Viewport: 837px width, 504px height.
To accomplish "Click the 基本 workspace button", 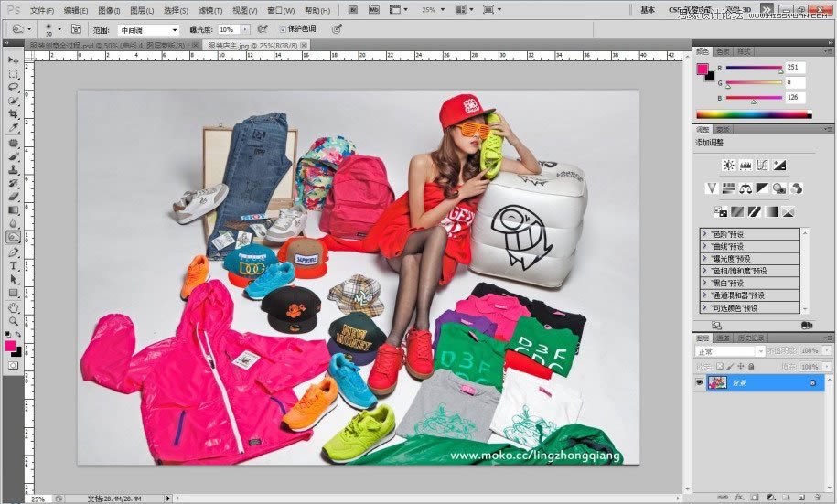I will pos(648,10).
